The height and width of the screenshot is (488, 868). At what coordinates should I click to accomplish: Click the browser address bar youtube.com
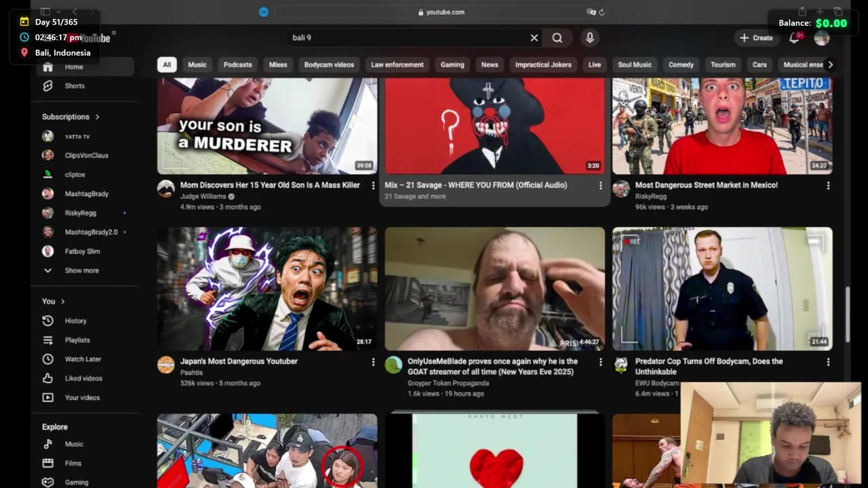[x=441, y=12]
